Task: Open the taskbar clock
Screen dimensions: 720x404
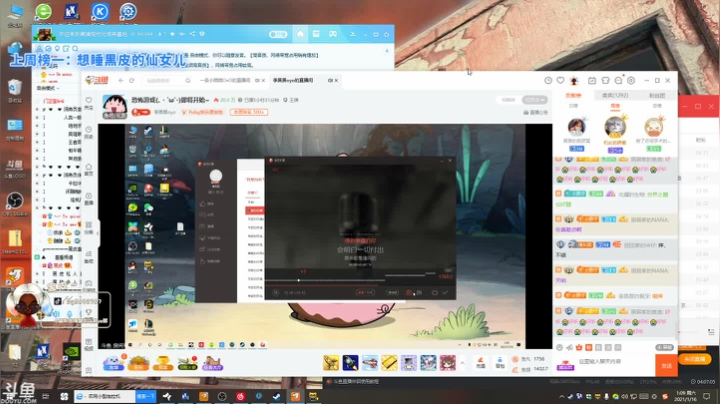Action: (685, 396)
